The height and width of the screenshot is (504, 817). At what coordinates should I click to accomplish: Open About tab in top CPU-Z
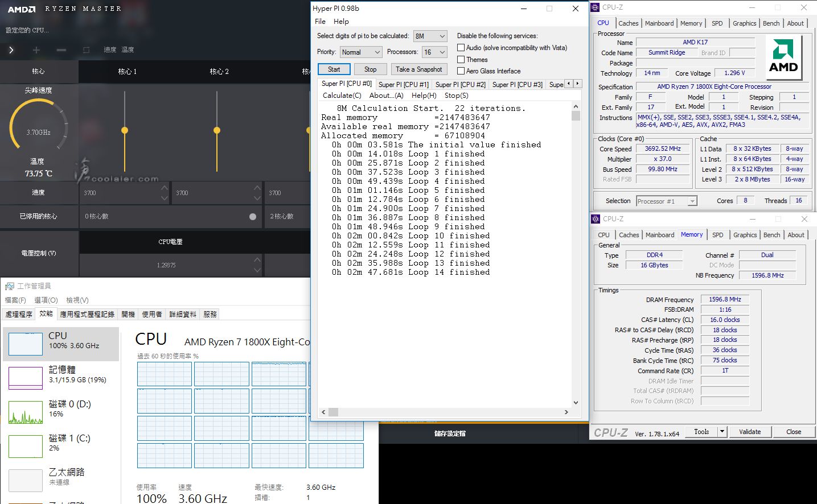click(795, 23)
